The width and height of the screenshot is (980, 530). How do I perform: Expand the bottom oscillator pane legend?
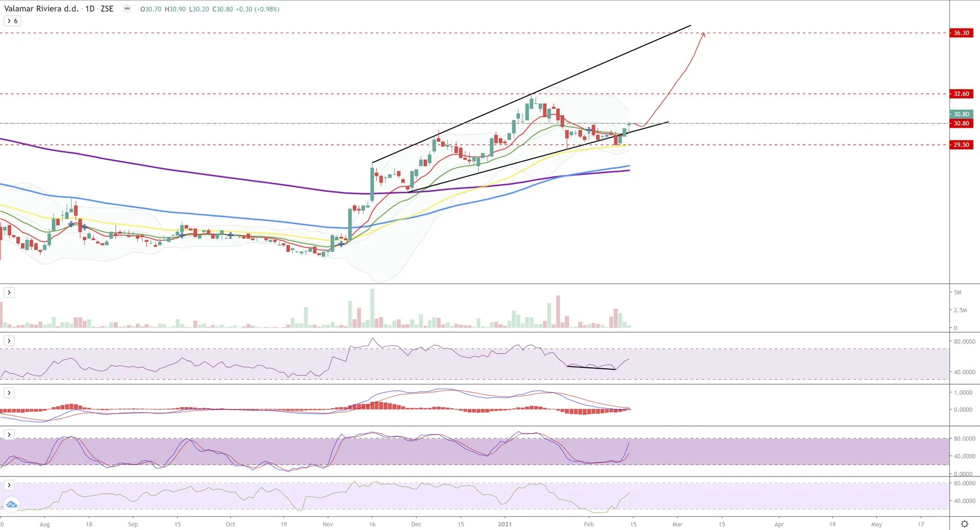coord(9,485)
